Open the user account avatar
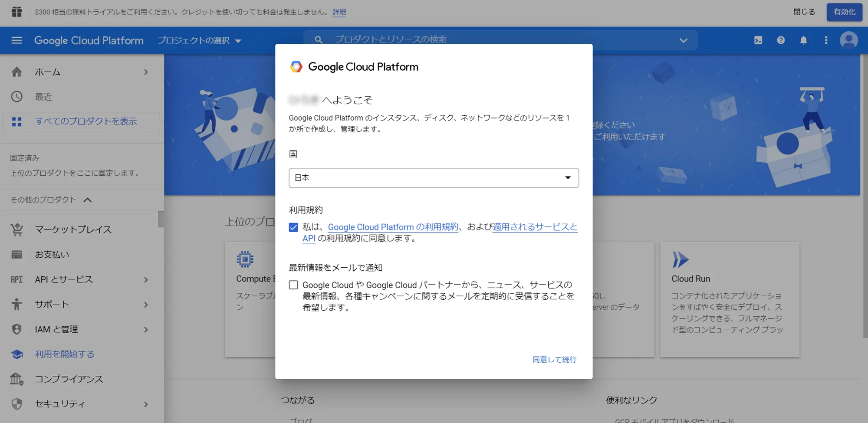The width and height of the screenshot is (868, 423). coord(849,40)
